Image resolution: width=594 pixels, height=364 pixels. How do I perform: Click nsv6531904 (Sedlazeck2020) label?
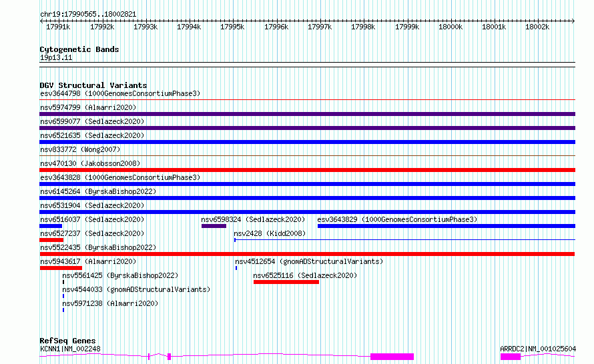pyautogui.click(x=92, y=205)
